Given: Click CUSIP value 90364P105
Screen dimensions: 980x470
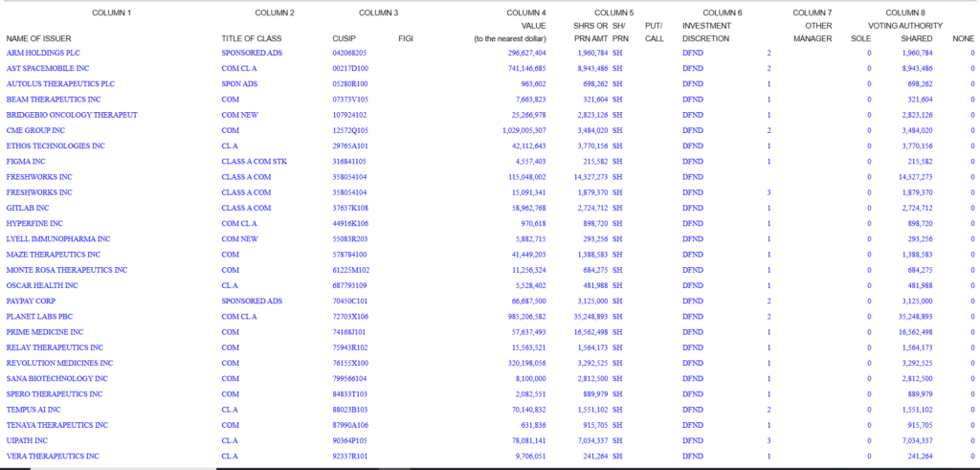Looking at the screenshot, I should [x=350, y=440].
